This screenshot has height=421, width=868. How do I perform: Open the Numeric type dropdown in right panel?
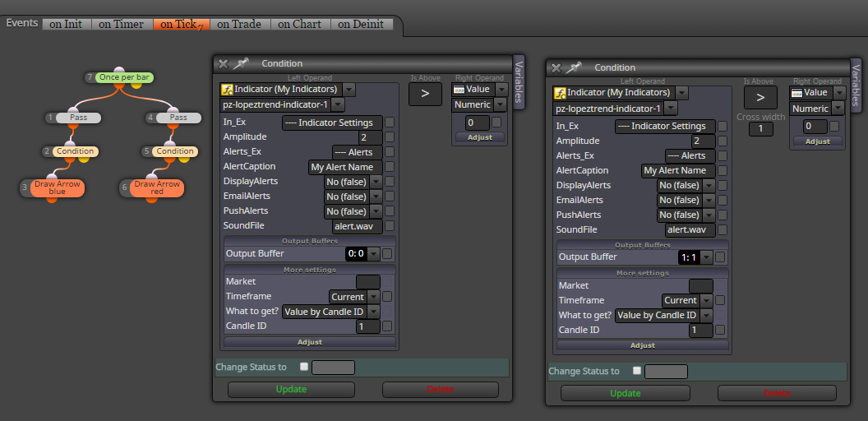(x=838, y=108)
